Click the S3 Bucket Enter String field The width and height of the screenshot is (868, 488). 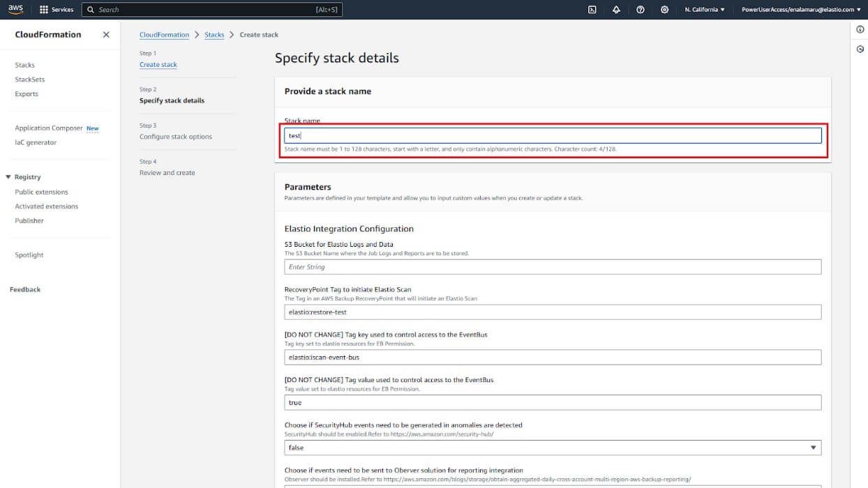coord(553,267)
